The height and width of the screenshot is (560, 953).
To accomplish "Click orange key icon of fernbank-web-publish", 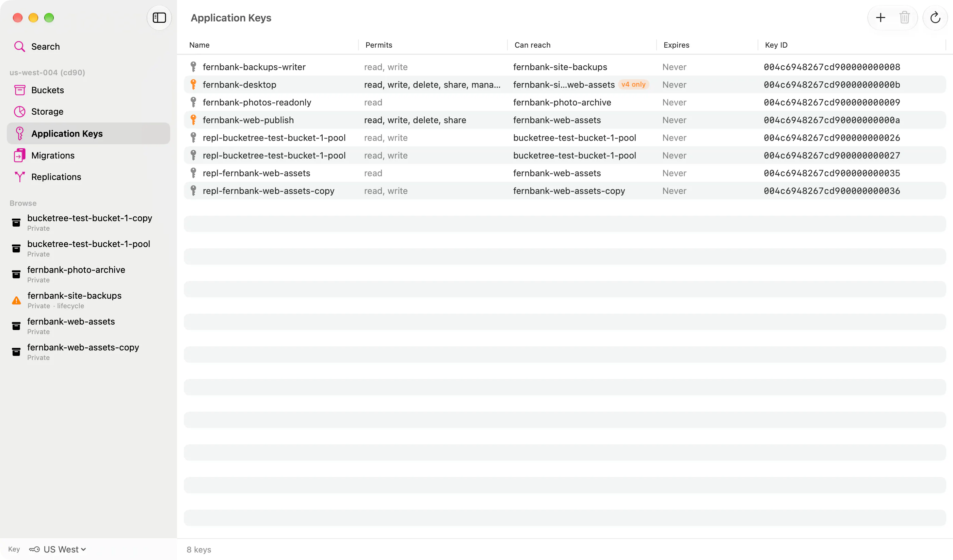I will click(x=193, y=120).
